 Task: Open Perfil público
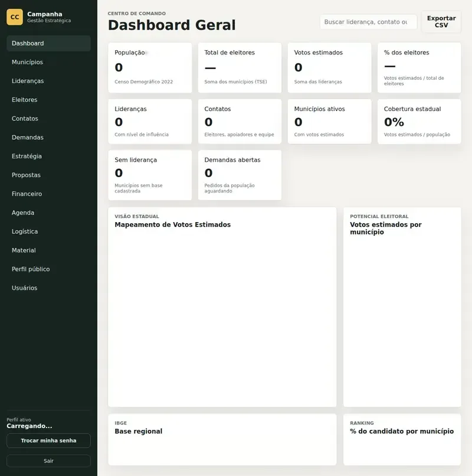[48, 269]
